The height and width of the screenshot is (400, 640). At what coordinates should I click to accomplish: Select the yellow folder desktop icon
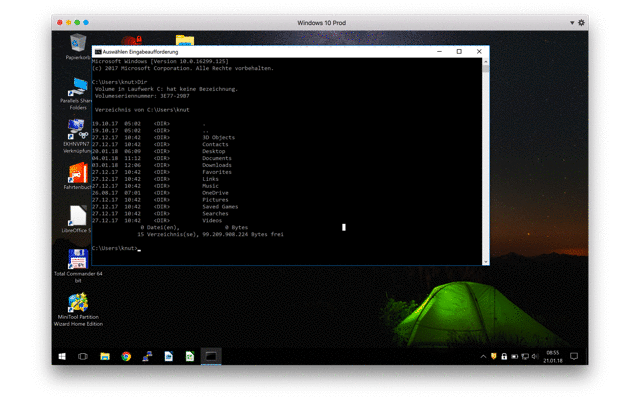(185, 40)
